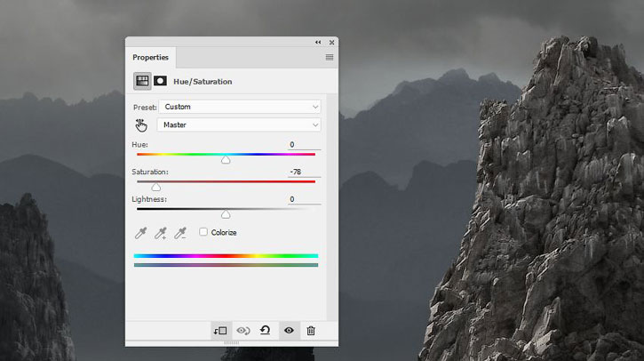Open the Properties panel menu
The width and height of the screenshot is (644, 361).
pyautogui.click(x=330, y=57)
